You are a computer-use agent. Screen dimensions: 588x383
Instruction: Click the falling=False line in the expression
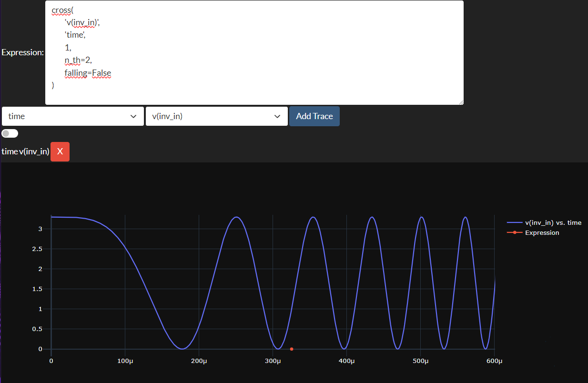(x=88, y=73)
